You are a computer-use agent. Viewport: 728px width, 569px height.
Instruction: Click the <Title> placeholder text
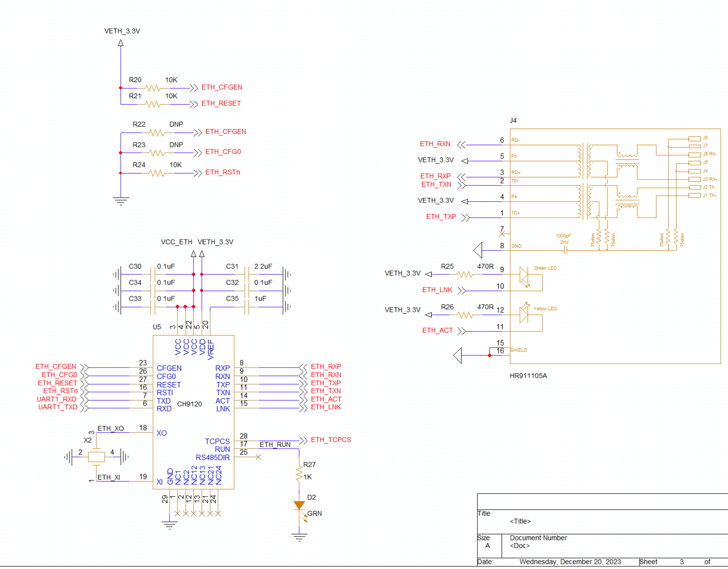[x=520, y=521]
